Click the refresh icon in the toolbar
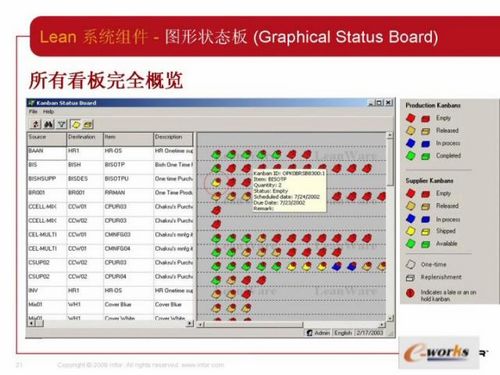The height and width of the screenshot is (375, 500). point(35,124)
